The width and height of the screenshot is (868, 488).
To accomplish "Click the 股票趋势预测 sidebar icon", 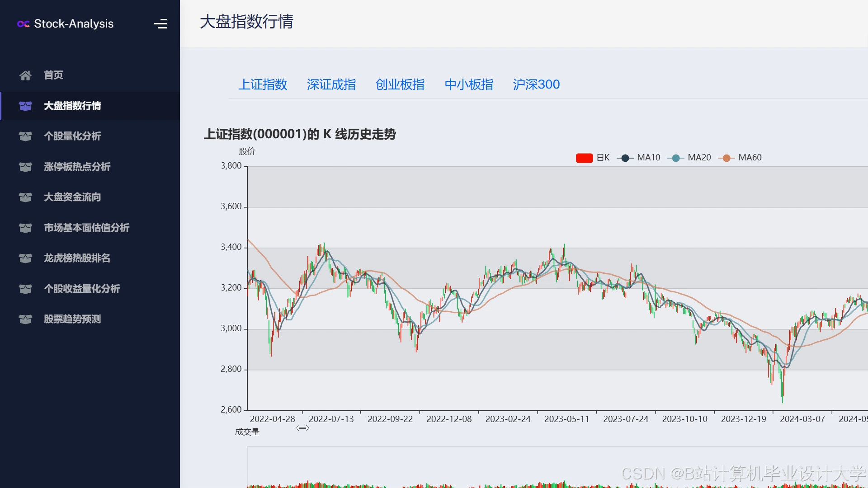I will click(25, 319).
